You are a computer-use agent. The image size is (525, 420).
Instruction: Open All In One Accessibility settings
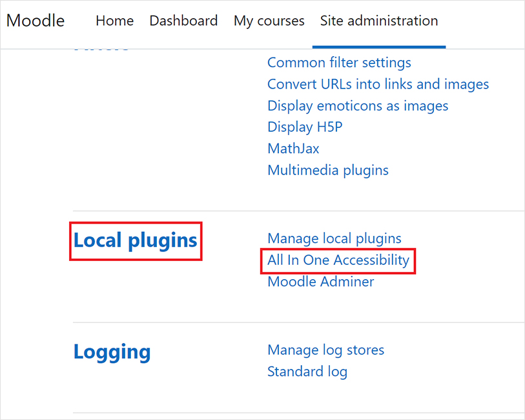[338, 260]
